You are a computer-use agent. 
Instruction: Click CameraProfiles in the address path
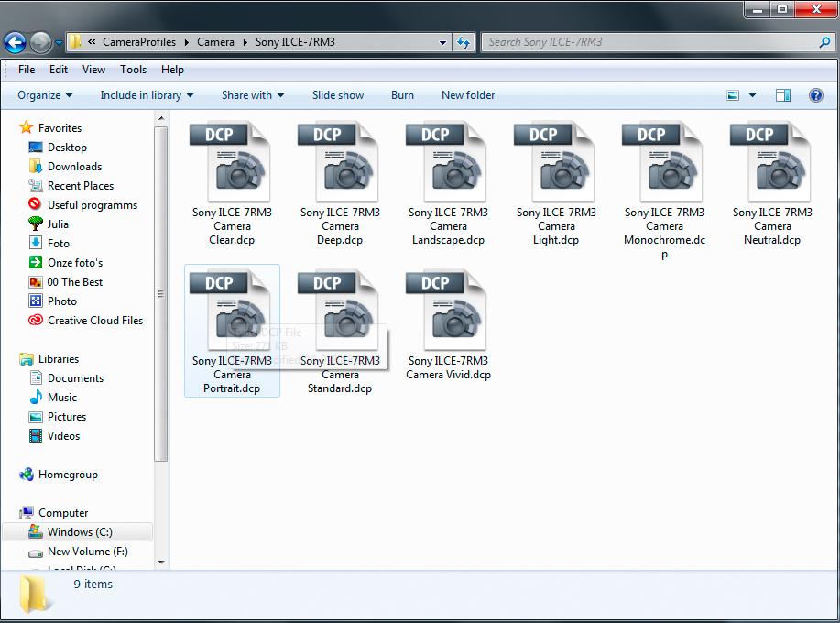[139, 42]
